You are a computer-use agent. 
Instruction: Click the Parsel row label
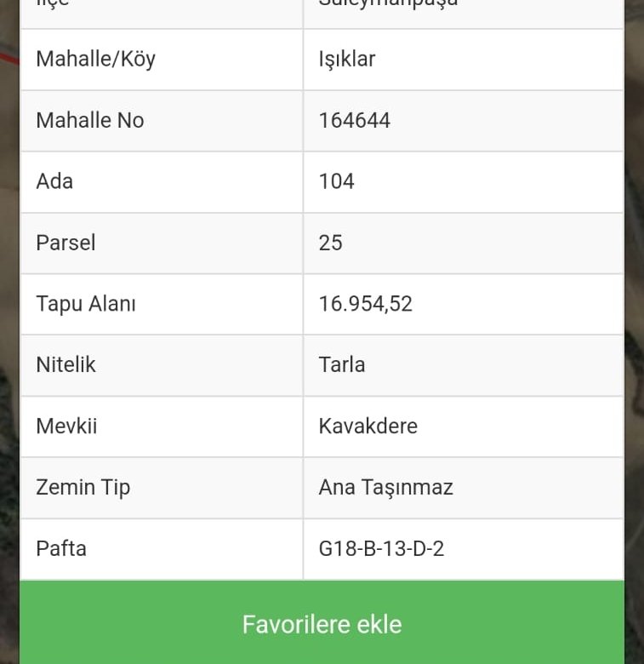66,243
